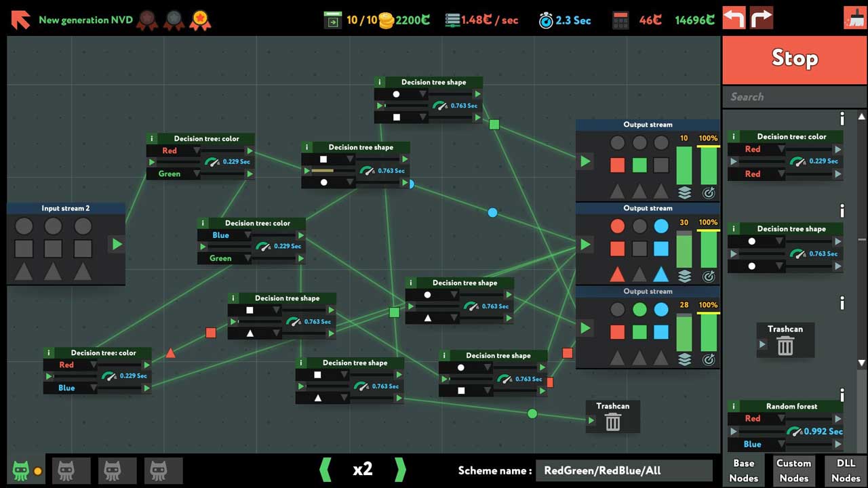Viewport: 868px width, 488px height.
Task: Select the fourth gray cat scheme slot
Action: pyautogui.click(x=163, y=470)
